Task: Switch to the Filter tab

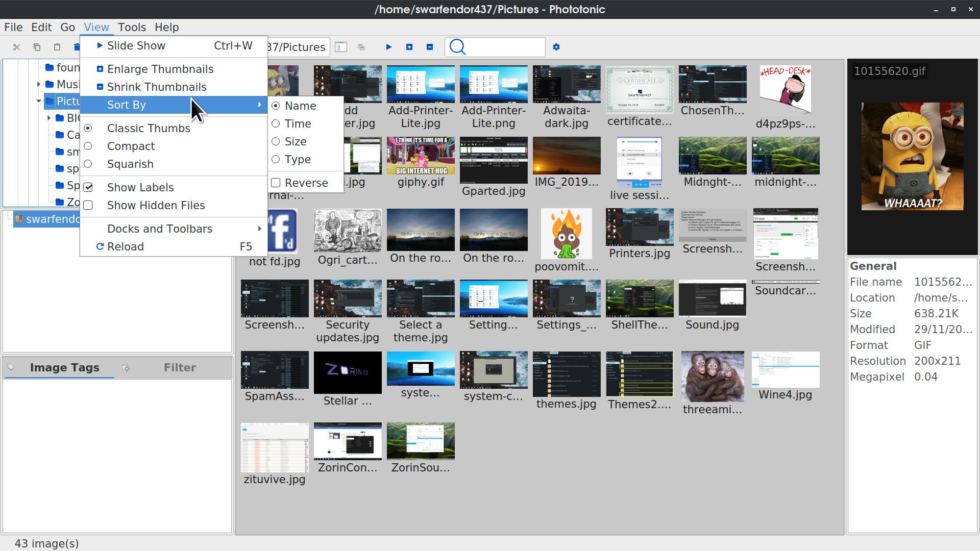Action: (180, 368)
